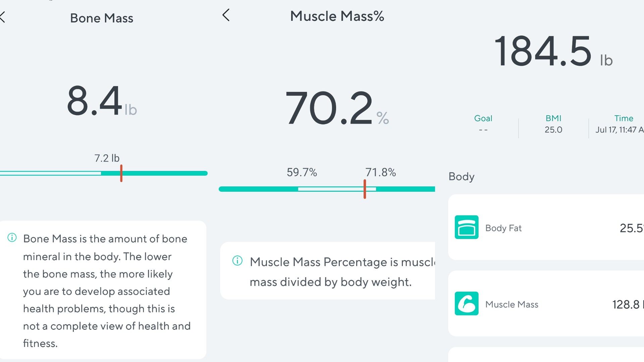Switch to the Bone Mass screen title
This screenshot has width=644, height=362.
pos(102,18)
